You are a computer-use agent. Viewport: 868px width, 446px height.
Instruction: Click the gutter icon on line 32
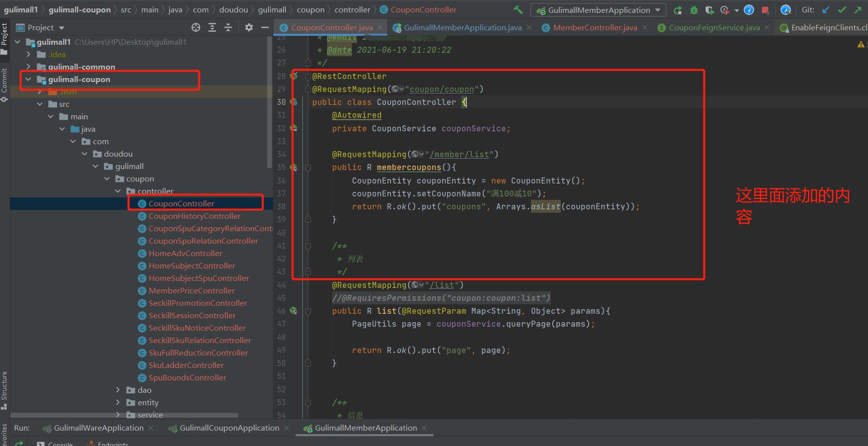coord(294,128)
